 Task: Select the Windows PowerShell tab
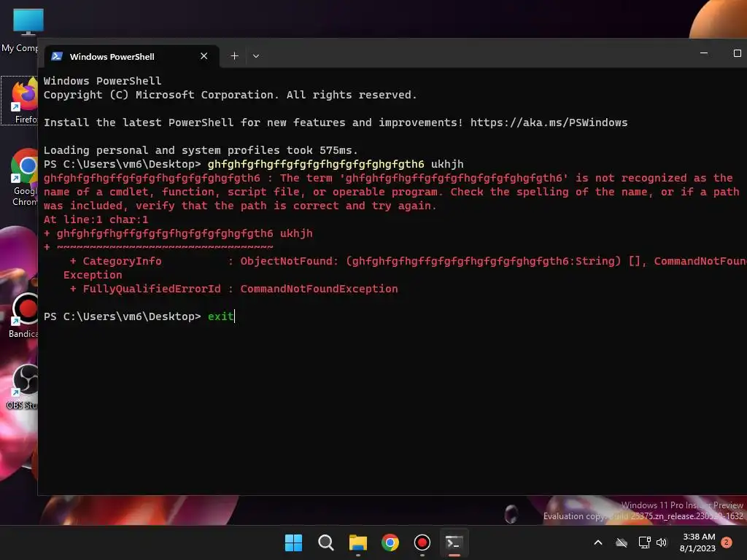(131, 56)
